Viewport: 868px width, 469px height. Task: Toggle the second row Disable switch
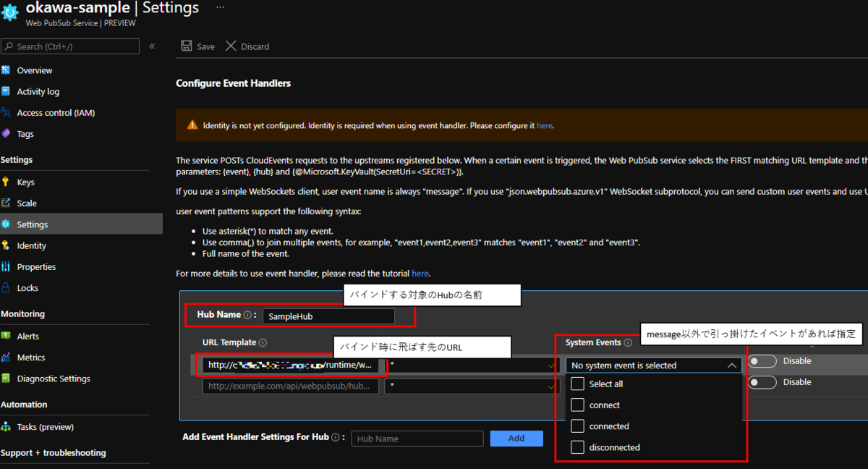pos(762,381)
